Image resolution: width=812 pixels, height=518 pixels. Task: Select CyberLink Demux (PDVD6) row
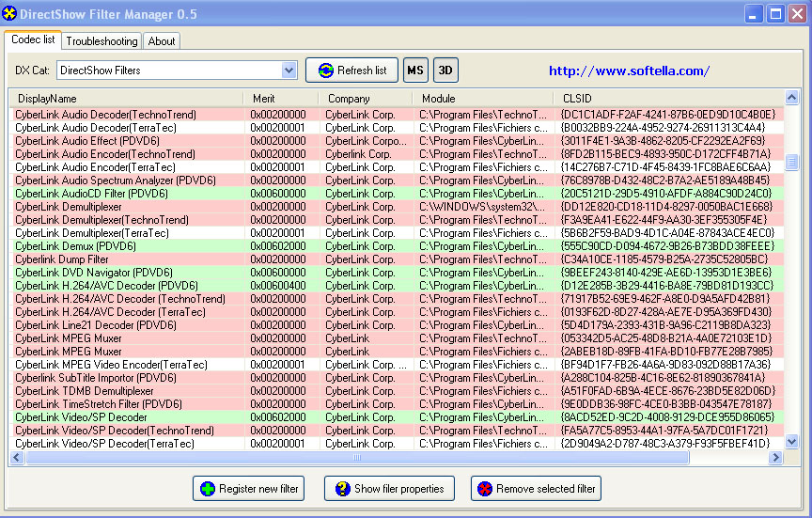pyautogui.click(x=397, y=246)
